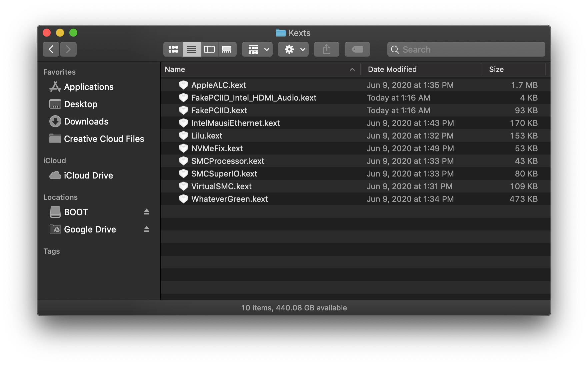Select the SMCProcessor.kext file name

click(x=228, y=161)
